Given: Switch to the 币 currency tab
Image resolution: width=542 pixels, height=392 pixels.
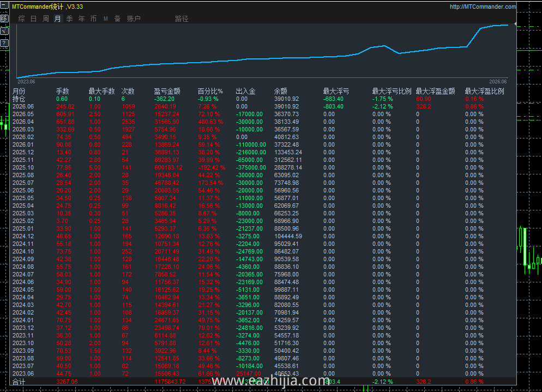Looking at the screenshot, I should click(93, 19).
